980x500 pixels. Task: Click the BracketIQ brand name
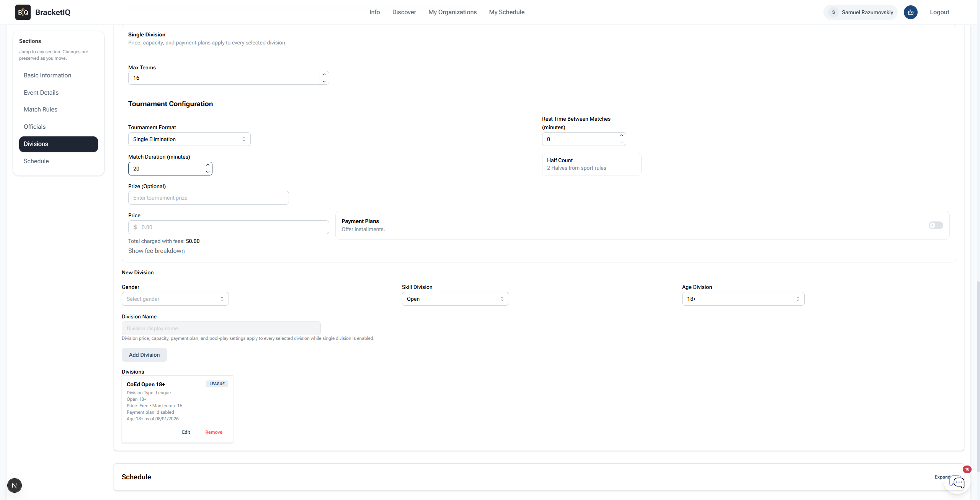coord(53,12)
